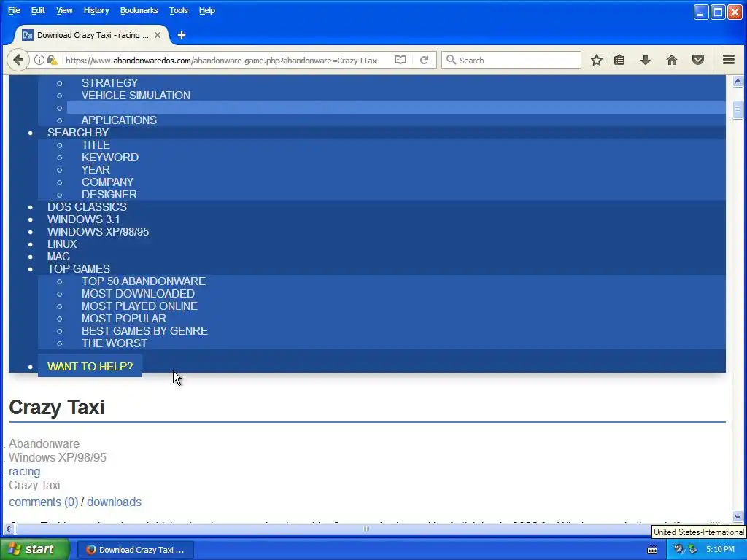747x560 pixels.
Task: Open MOST PLAYED ONLINE link
Action: coord(139,306)
